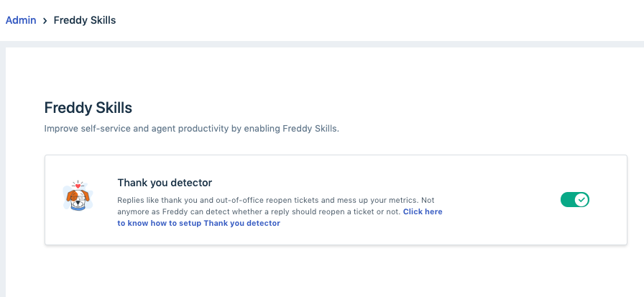Image resolution: width=644 pixels, height=297 pixels.
Task: Click the Freddy Skills breadcrumb text
Action: coord(85,20)
